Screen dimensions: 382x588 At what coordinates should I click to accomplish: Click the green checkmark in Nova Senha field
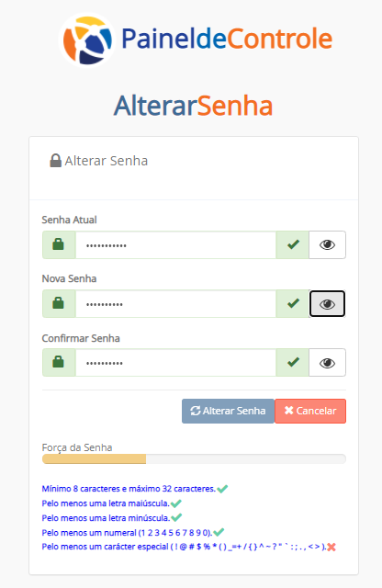coord(293,304)
